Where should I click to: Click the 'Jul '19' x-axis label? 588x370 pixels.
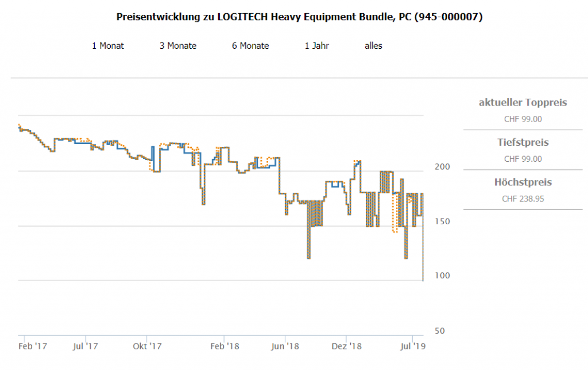pos(413,346)
